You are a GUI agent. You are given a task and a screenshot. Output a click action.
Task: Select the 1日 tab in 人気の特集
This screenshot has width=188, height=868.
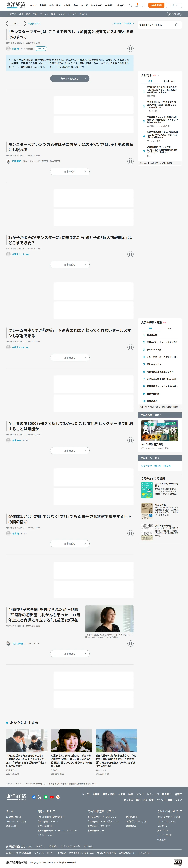click(x=150, y=328)
